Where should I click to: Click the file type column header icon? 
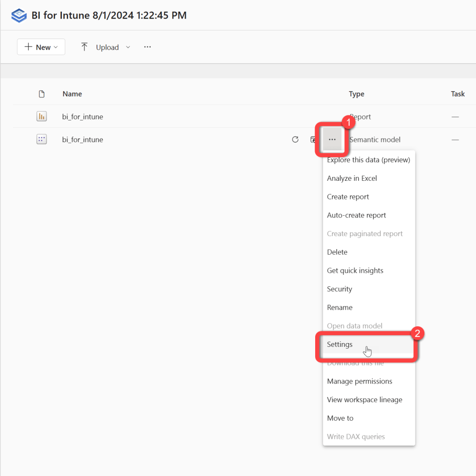click(x=41, y=93)
